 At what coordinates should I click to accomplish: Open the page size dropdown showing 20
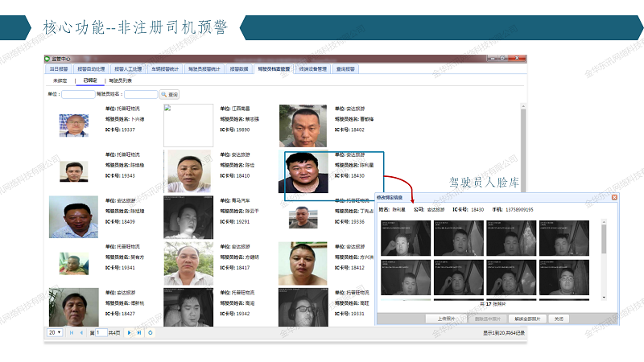click(x=55, y=332)
